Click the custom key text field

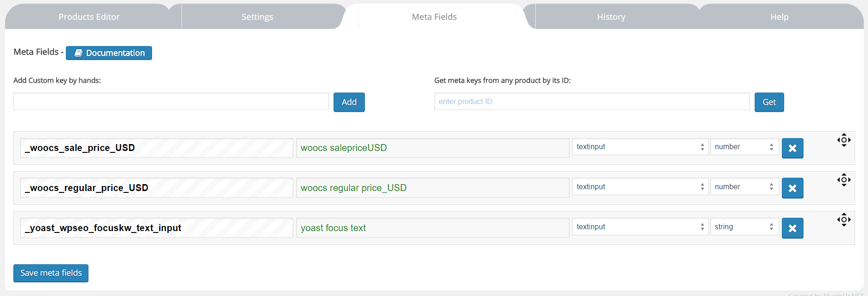coord(171,102)
